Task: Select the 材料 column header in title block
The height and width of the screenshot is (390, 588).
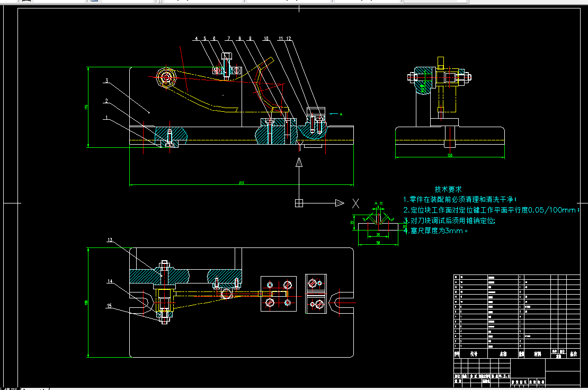Action: 537,354
